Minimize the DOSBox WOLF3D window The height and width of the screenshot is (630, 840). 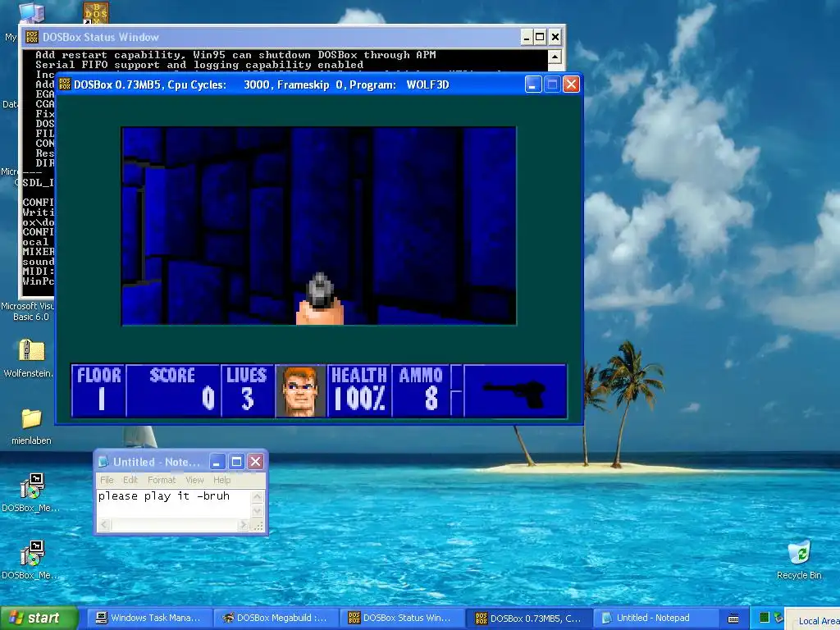pos(533,84)
